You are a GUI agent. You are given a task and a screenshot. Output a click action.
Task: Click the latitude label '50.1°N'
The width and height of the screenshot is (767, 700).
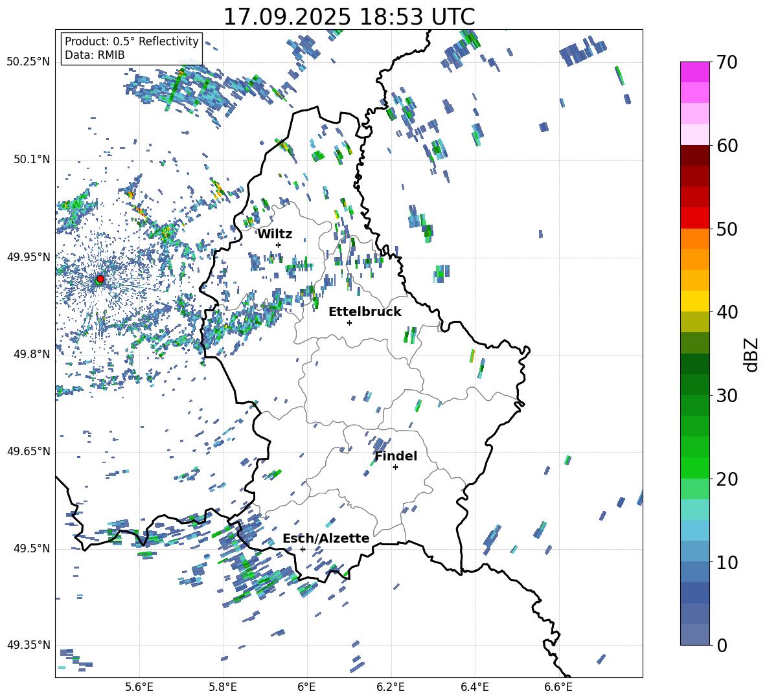point(31,159)
